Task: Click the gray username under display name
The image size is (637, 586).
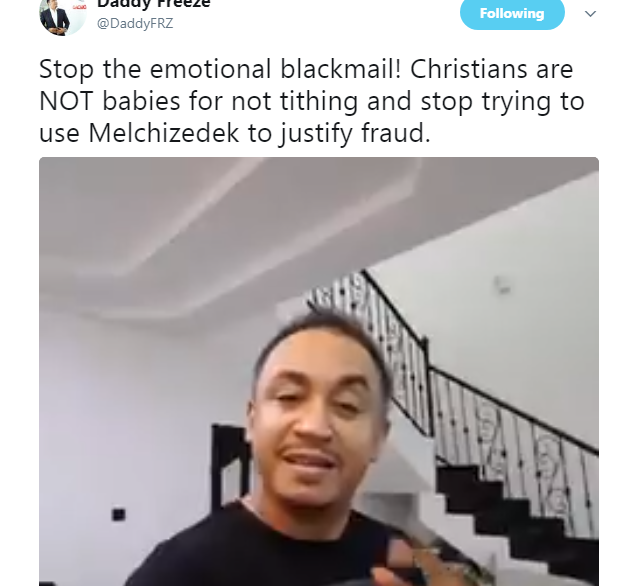Action: [135, 23]
